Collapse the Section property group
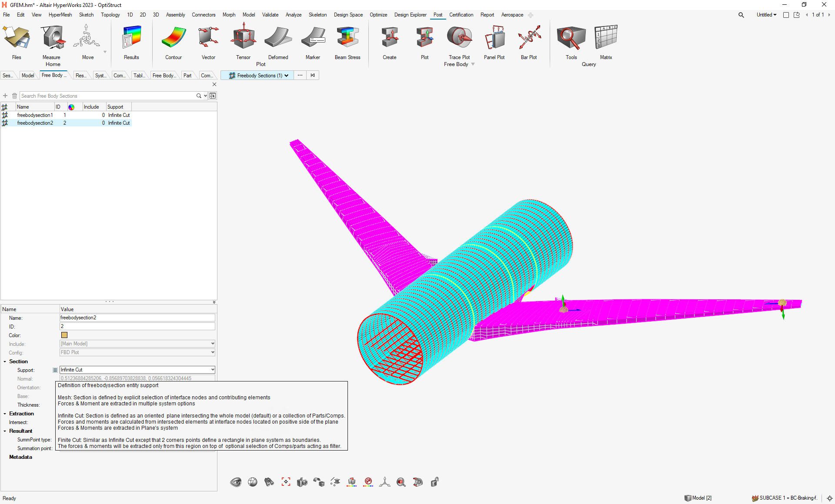The width and height of the screenshot is (835, 504). (5, 361)
